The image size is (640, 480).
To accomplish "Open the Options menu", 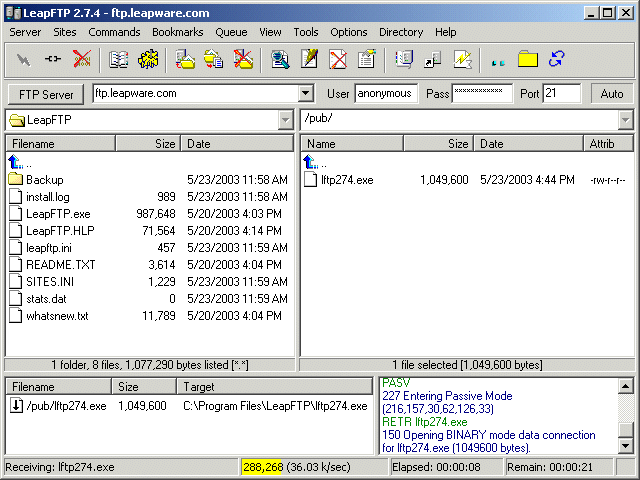I will [349, 32].
